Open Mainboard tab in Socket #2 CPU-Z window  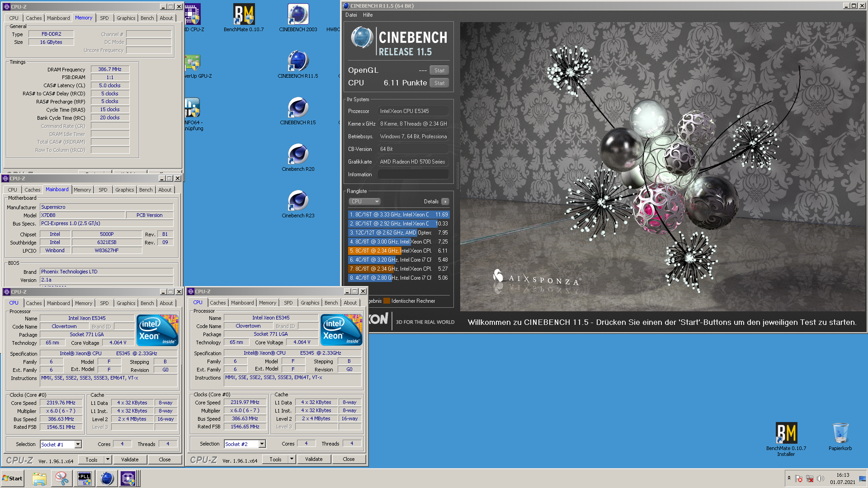[x=243, y=303]
